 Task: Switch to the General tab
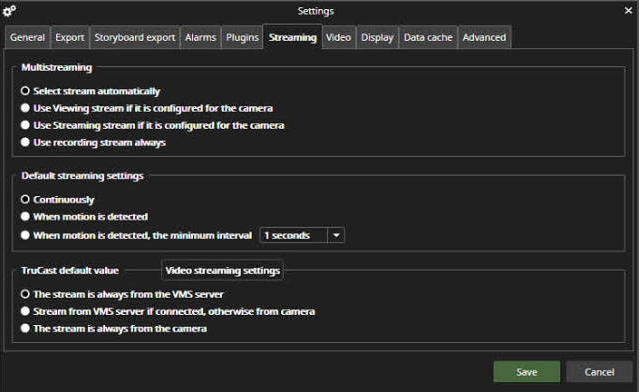click(27, 37)
